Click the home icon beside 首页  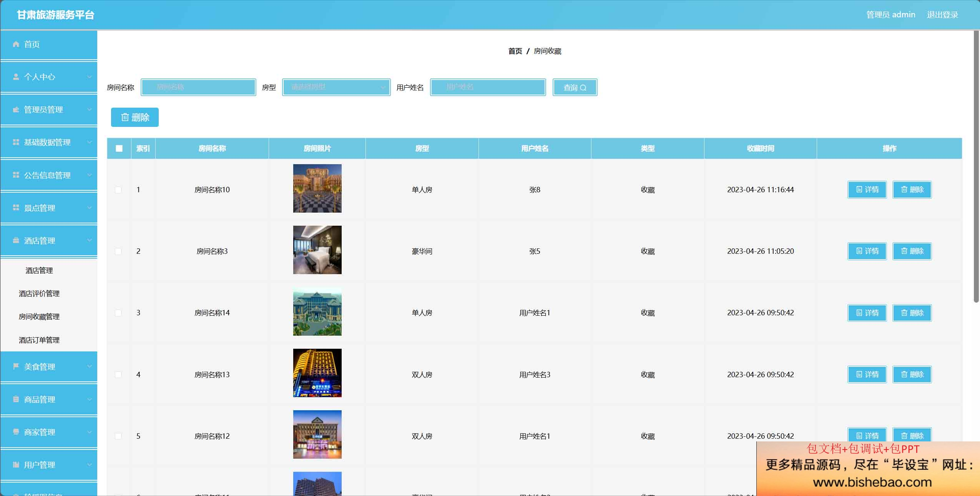pyautogui.click(x=16, y=44)
